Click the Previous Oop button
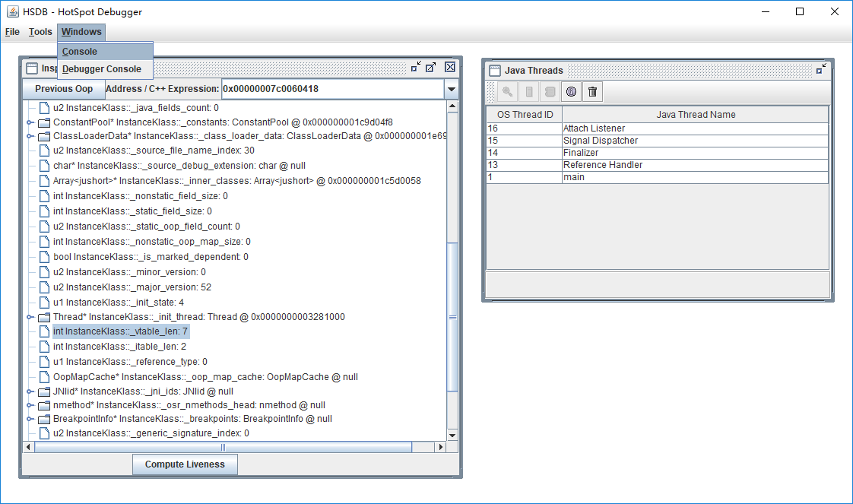 pos(64,89)
